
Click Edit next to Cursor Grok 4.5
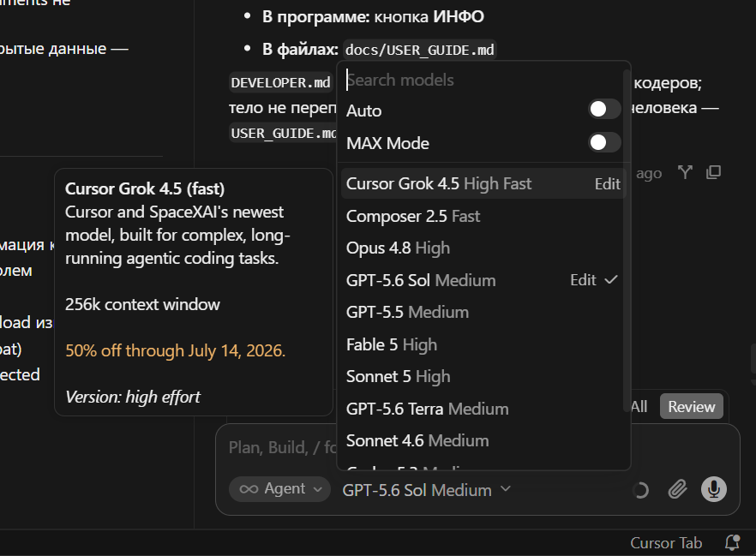(x=607, y=183)
